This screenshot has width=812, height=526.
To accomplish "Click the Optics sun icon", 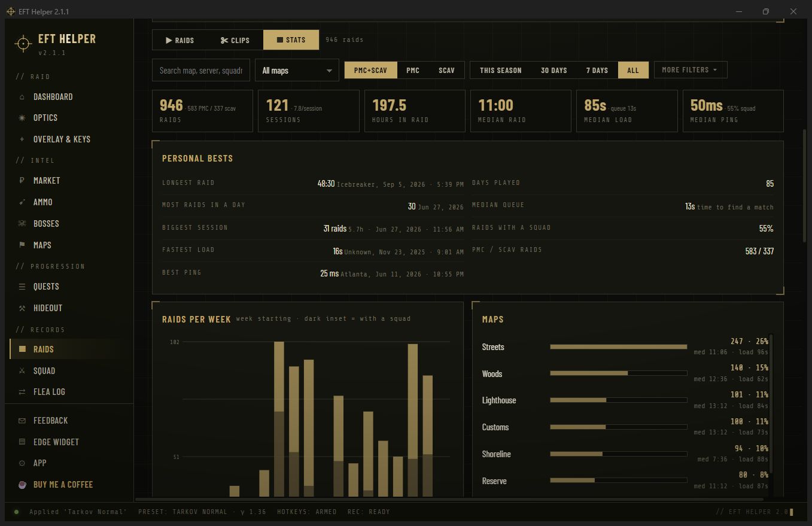I will pos(22,118).
